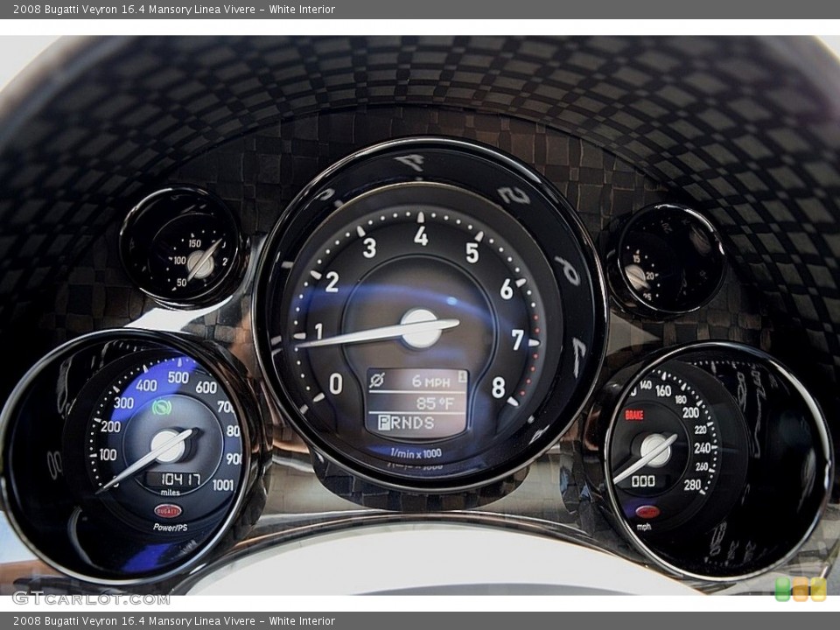Click the yellow traffic-light square icon
The image size is (840, 630).
(x=818, y=589)
